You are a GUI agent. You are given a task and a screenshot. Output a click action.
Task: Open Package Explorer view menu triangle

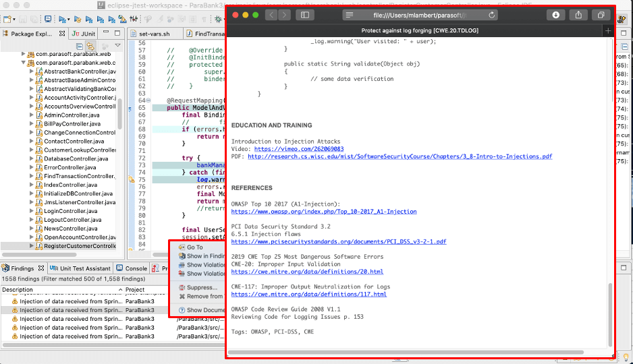(117, 46)
